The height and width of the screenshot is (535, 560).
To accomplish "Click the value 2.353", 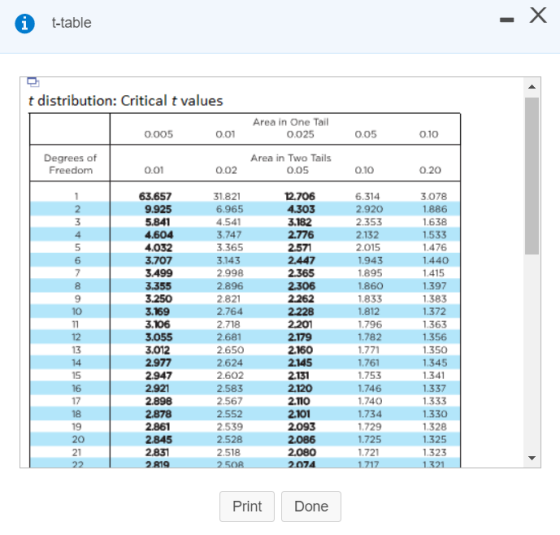I will 369,222.
